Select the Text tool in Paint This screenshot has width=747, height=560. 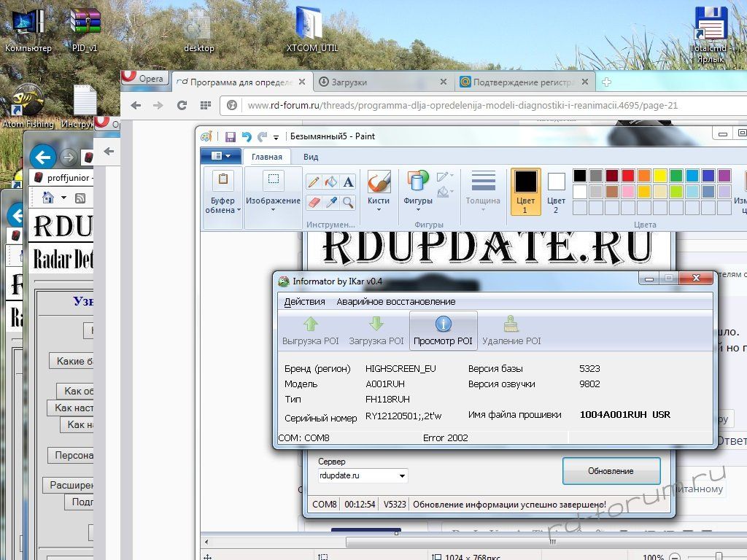pos(348,182)
